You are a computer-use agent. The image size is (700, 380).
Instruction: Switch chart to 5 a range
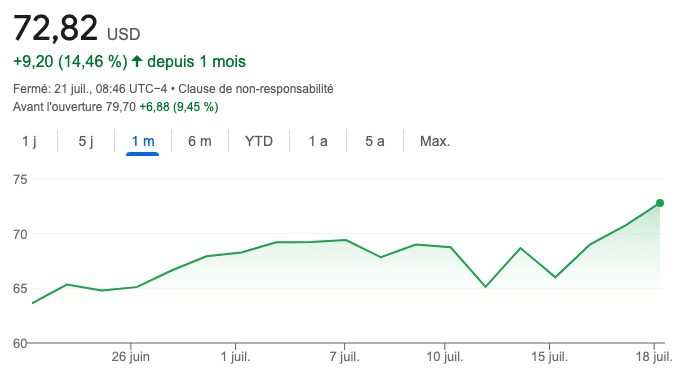375,141
